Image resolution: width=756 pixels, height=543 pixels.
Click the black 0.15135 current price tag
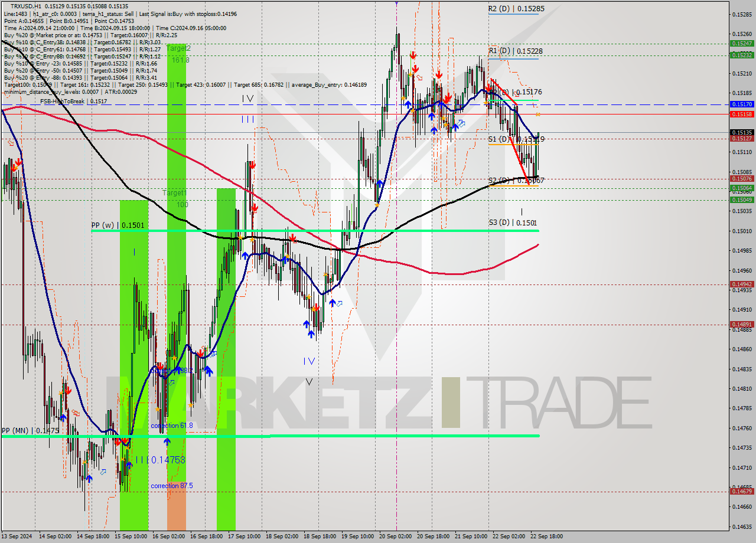[742, 132]
